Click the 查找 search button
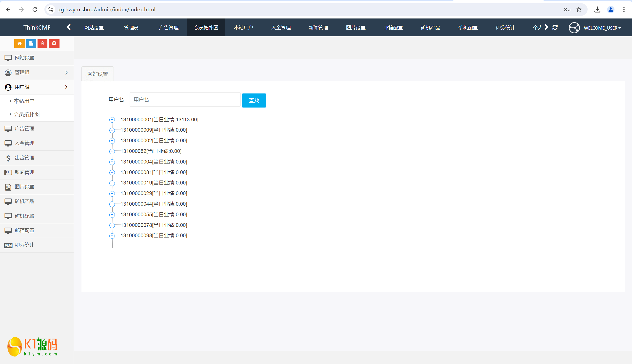Image resolution: width=632 pixels, height=364 pixels. [254, 101]
